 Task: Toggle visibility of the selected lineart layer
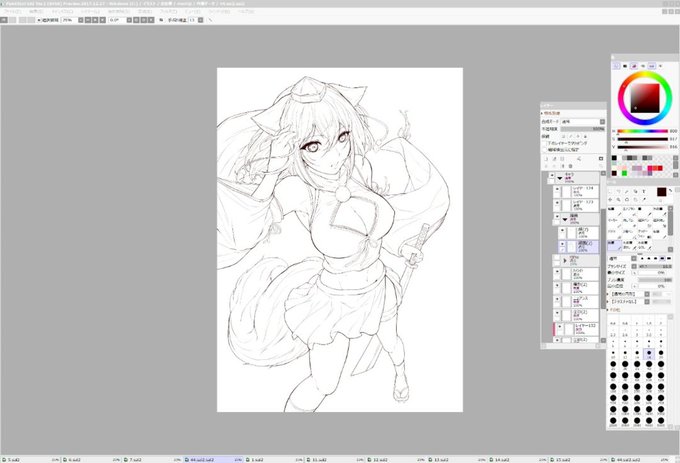562,244
